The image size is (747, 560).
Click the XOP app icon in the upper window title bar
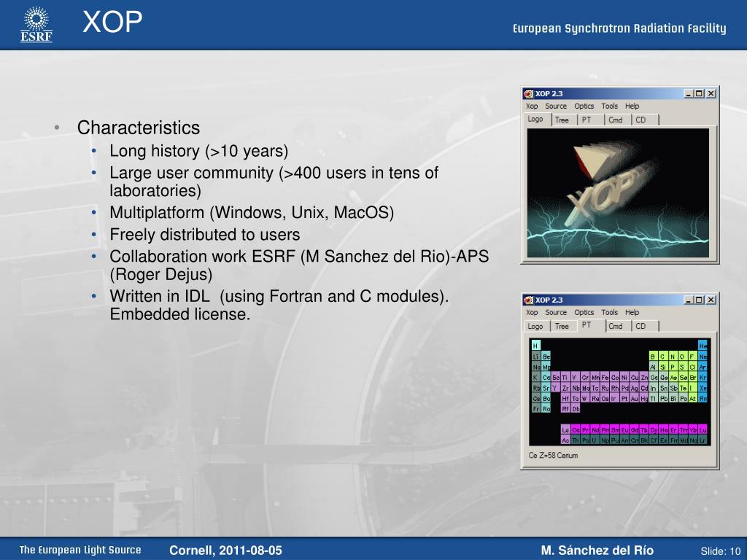(528, 93)
